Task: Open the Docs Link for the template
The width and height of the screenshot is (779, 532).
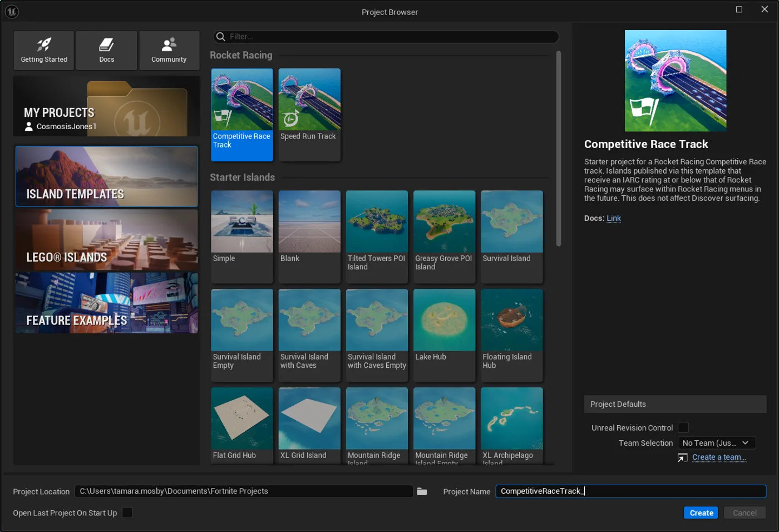Action: (x=614, y=218)
